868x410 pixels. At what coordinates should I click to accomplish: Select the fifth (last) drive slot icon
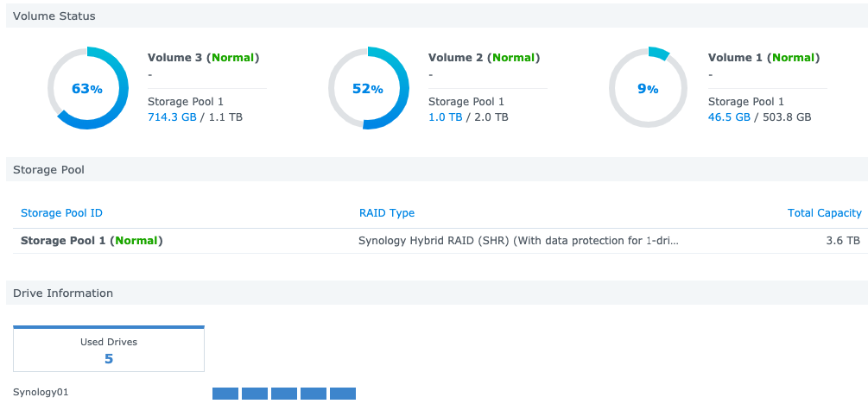point(343,394)
